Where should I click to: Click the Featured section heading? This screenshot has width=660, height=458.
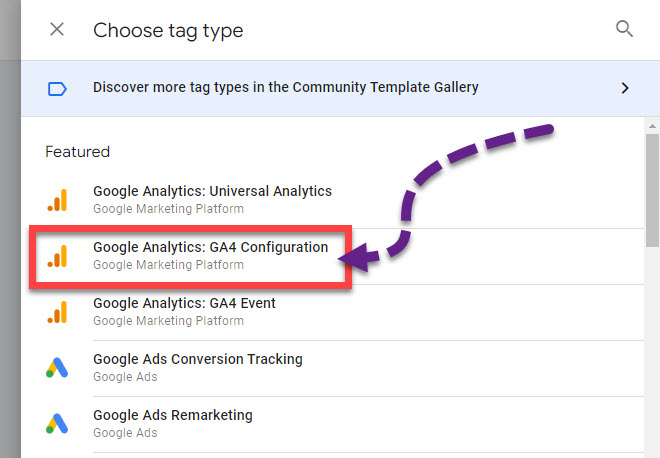pos(77,152)
